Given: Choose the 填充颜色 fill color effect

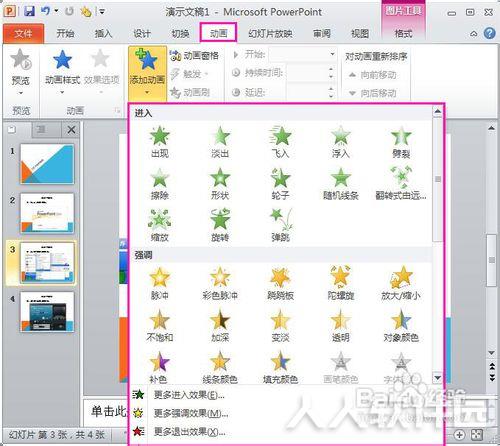Looking at the screenshot, I should pyautogui.click(x=280, y=367).
